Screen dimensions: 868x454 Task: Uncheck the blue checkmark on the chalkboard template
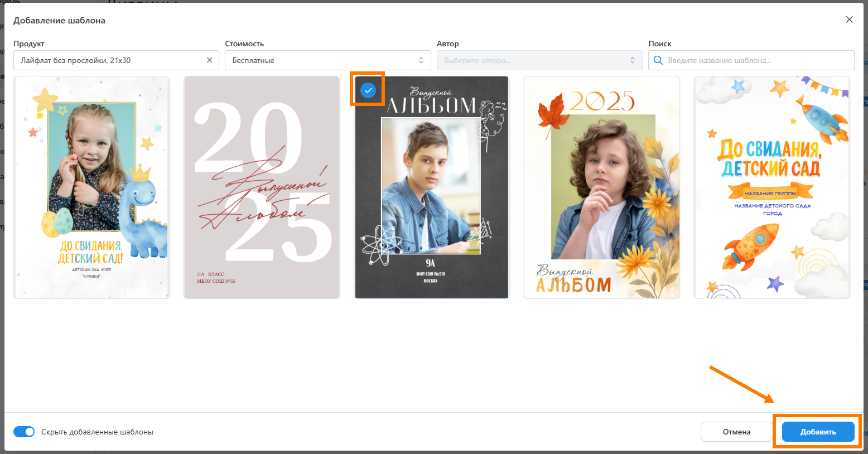[368, 90]
